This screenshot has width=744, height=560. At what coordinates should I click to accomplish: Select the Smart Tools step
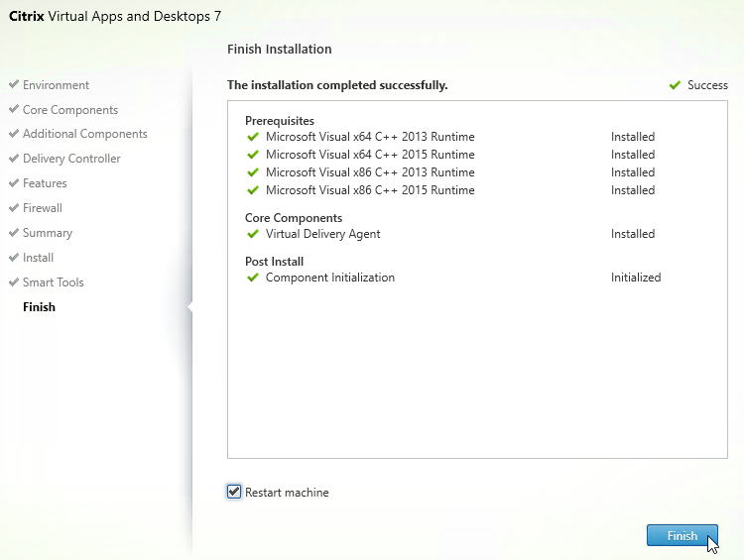point(53,282)
